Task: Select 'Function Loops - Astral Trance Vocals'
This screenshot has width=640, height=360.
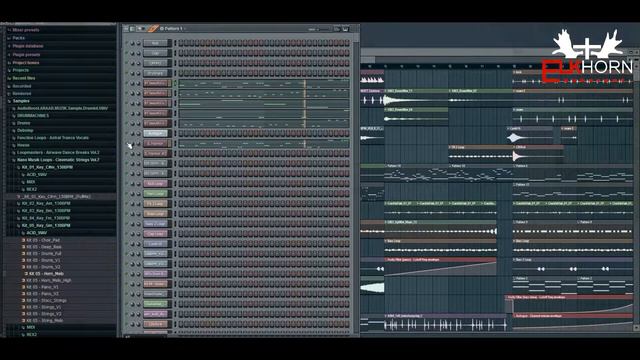Action: click(x=53, y=138)
